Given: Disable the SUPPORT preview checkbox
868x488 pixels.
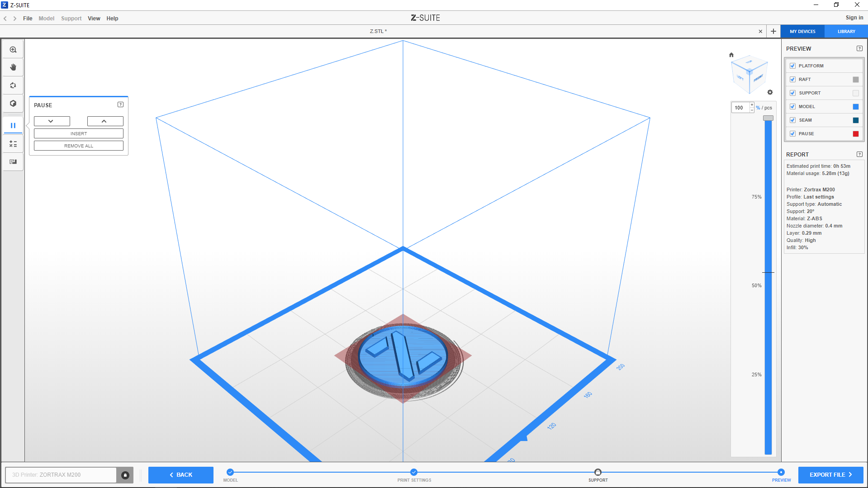Looking at the screenshot, I should [x=792, y=93].
